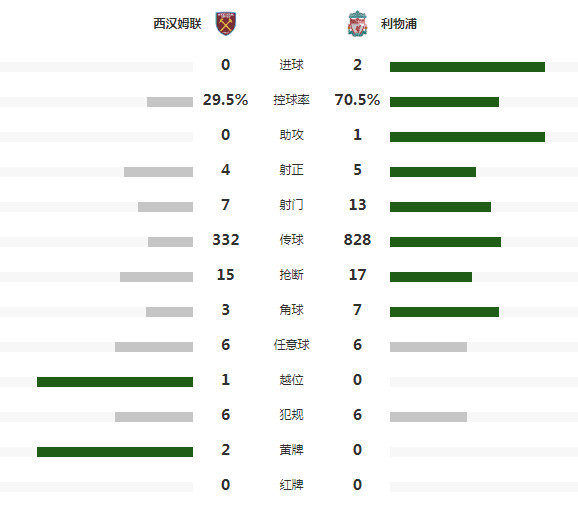Click the Liverpool club crest icon
Viewport: 578px width, 510px height.
pyautogui.click(x=358, y=24)
